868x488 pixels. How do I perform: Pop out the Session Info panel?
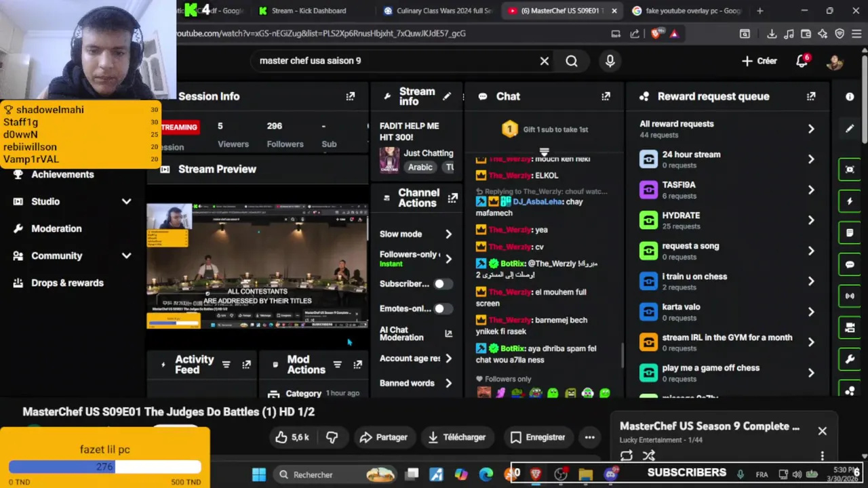(351, 96)
